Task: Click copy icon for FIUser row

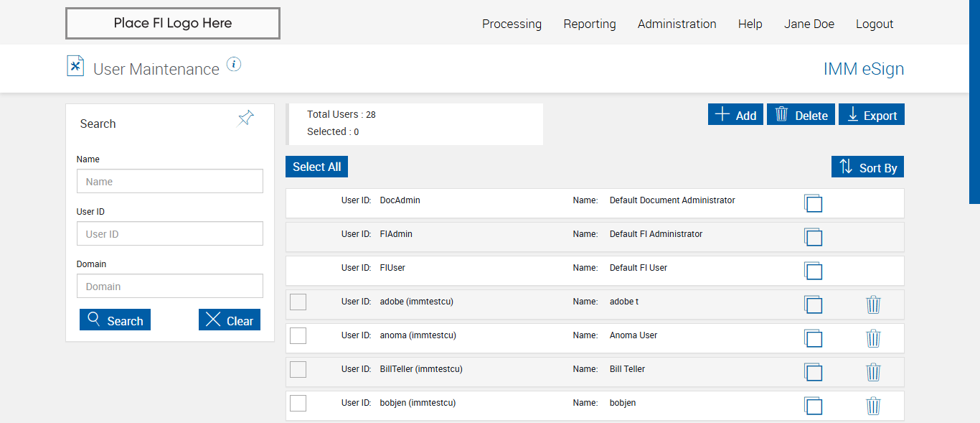Action: pos(813,271)
